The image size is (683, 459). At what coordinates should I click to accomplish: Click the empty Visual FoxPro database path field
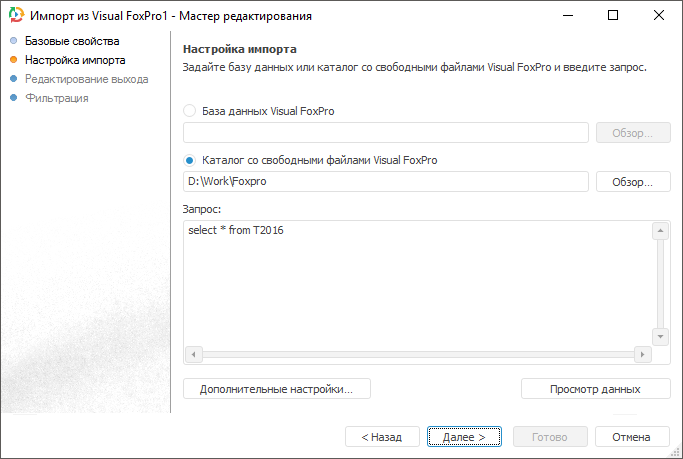point(386,133)
